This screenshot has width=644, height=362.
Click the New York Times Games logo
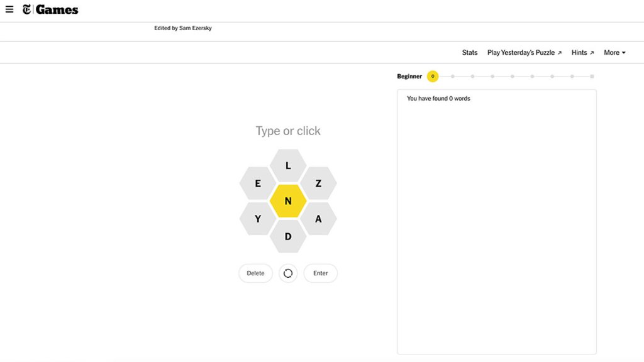click(x=50, y=9)
